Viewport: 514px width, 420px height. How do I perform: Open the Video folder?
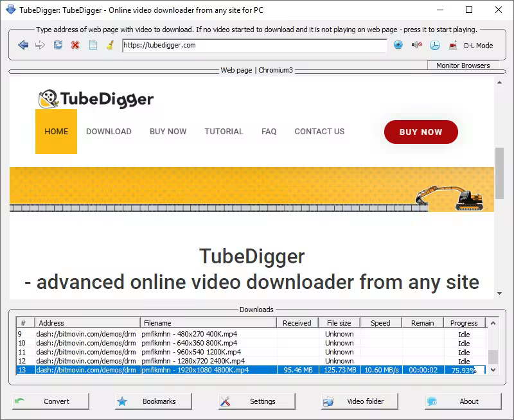click(360, 401)
